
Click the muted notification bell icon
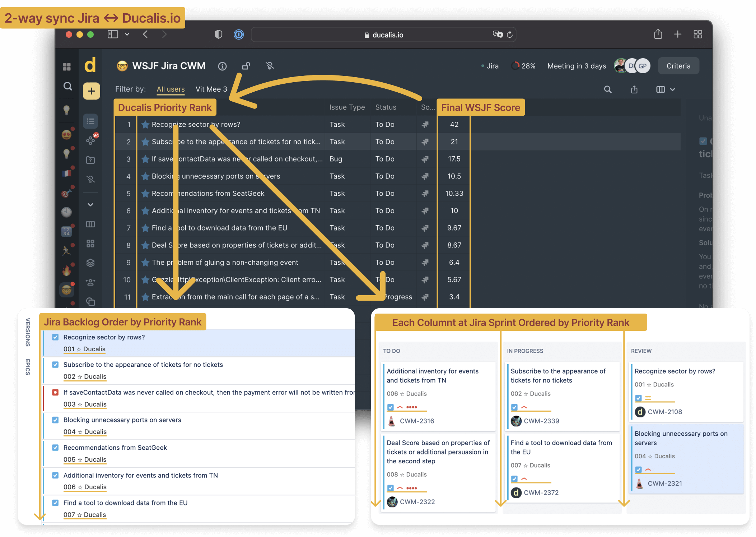pos(269,66)
